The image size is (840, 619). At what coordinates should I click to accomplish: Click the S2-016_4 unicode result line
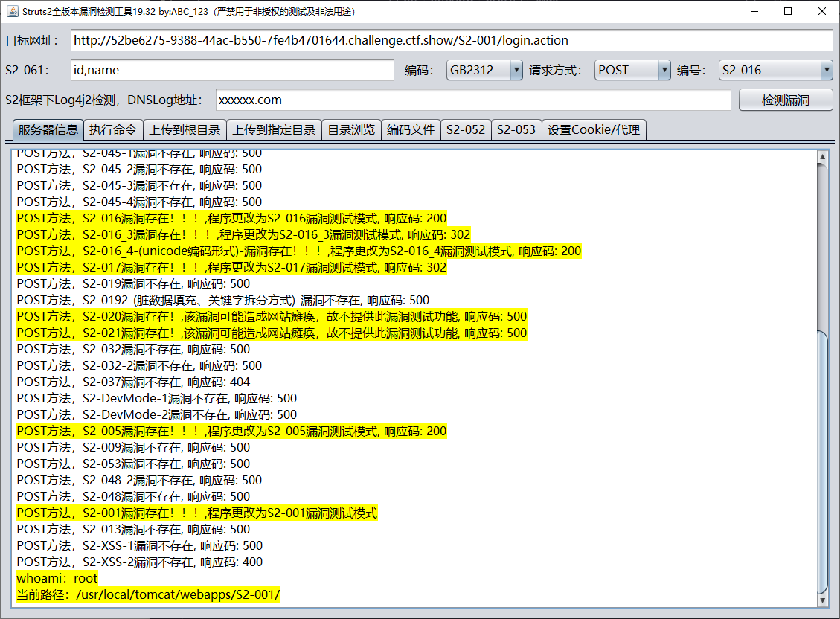[x=299, y=251]
